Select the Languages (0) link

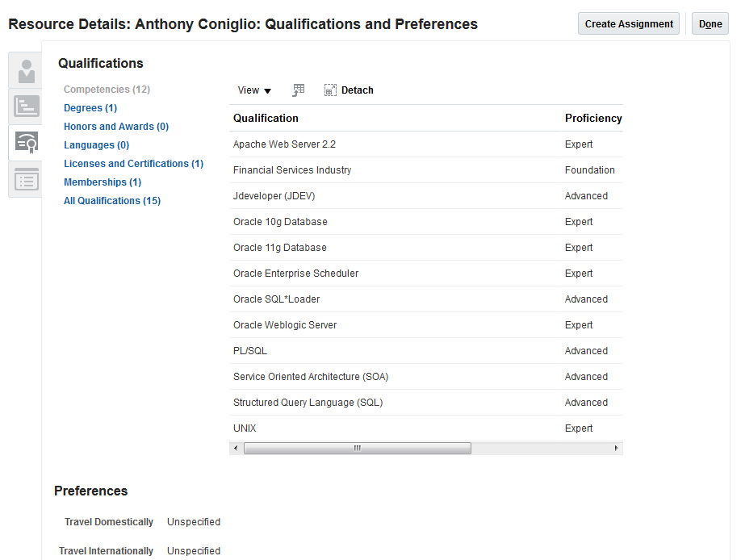(96, 145)
